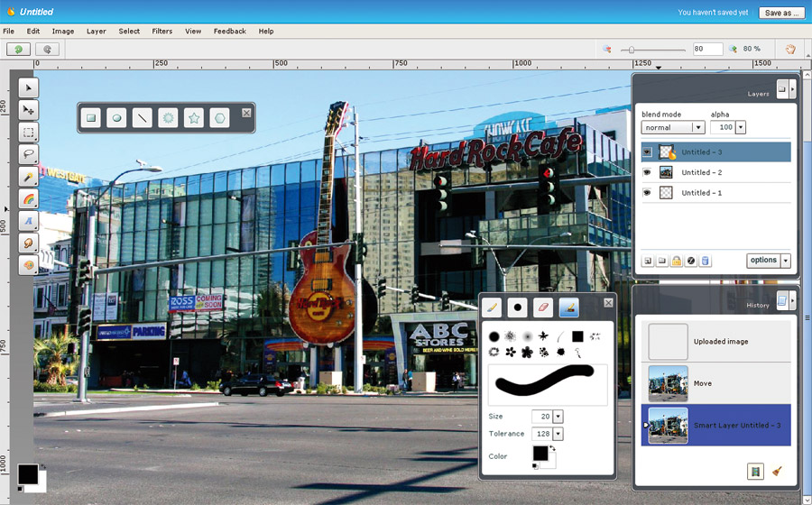Screen dimensions: 812x505
Task: Select the lasso selection tool
Action: pyautogui.click(x=29, y=154)
